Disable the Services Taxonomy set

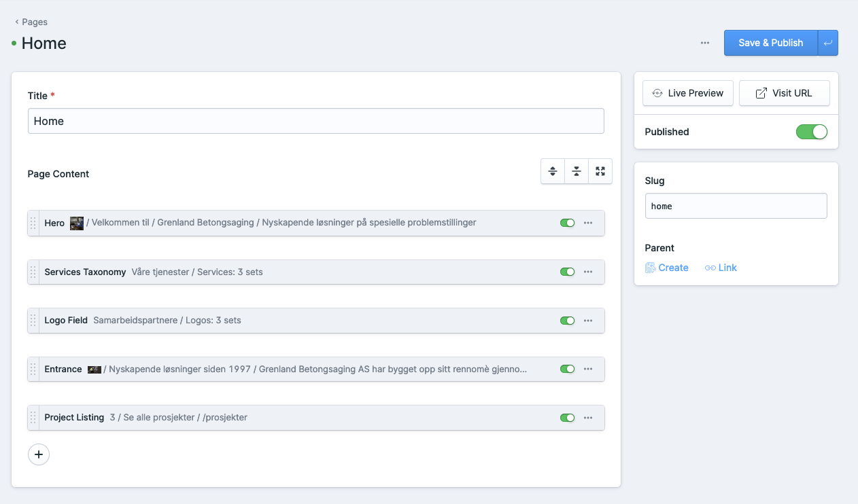[x=567, y=272]
